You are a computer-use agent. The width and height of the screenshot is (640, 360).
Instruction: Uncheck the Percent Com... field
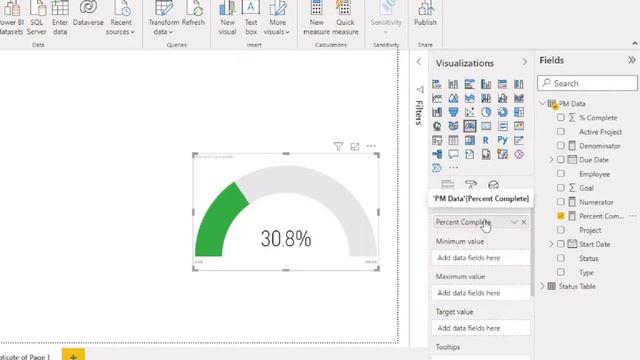pyautogui.click(x=561, y=216)
